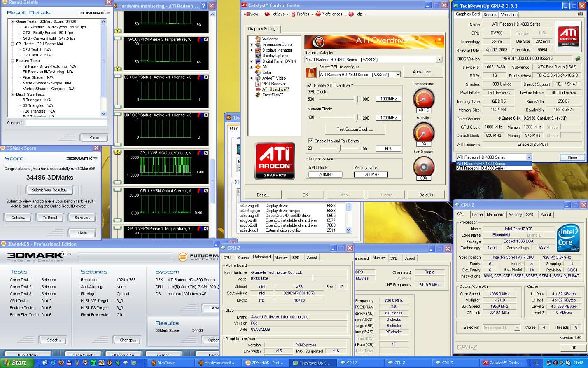
Task: Toggle Enable Manual Fan Control checkbox
Action: coord(310,141)
